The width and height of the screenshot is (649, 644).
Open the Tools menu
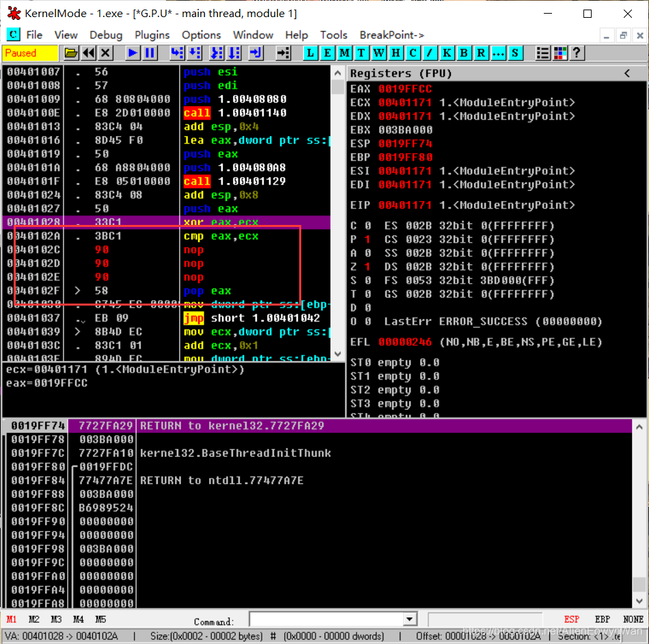333,35
